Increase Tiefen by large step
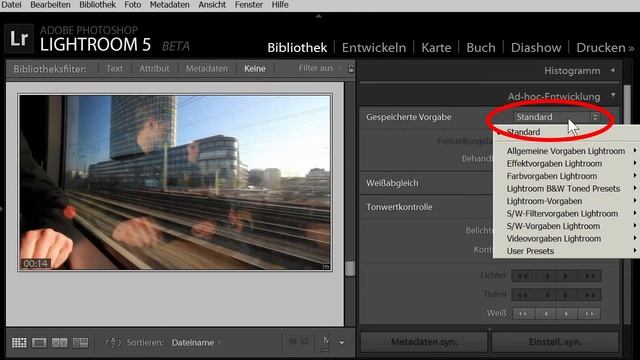 pos(589,295)
